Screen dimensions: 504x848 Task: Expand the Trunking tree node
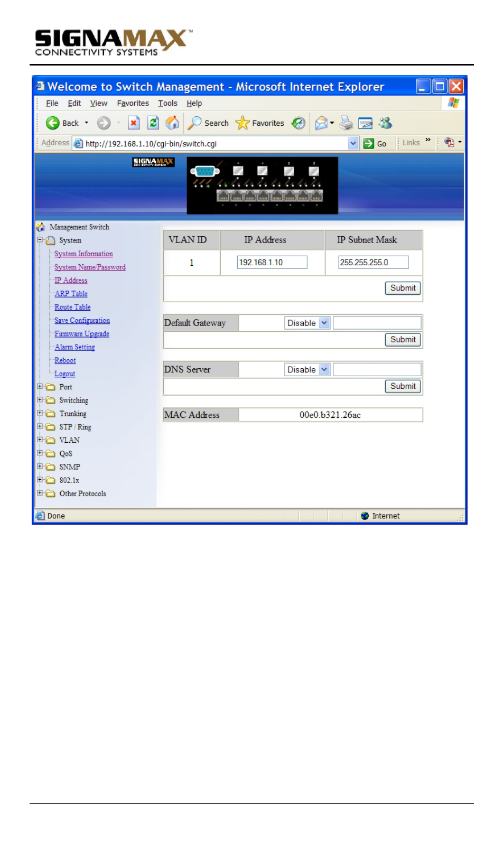point(40,413)
